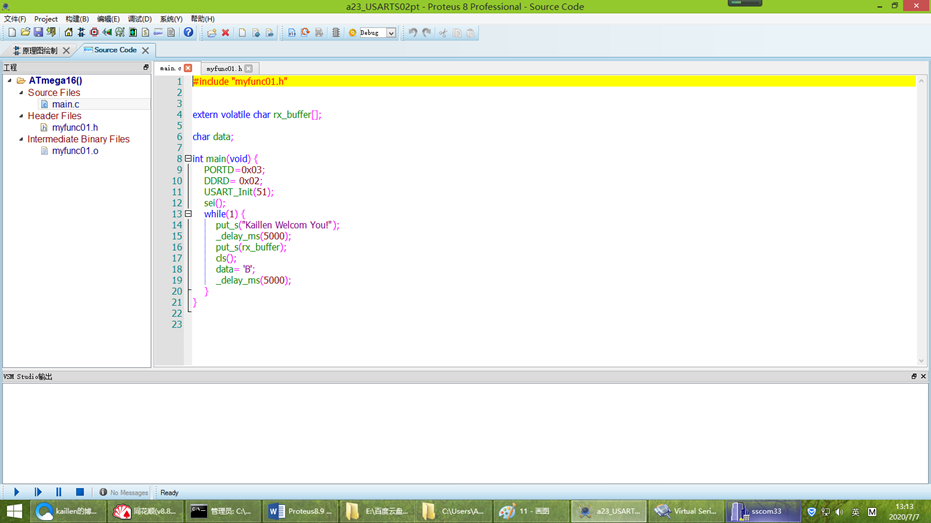The image size is (931, 523).
Task: Select myfunc01.h in the project tree
Action: [x=75, y=127]
